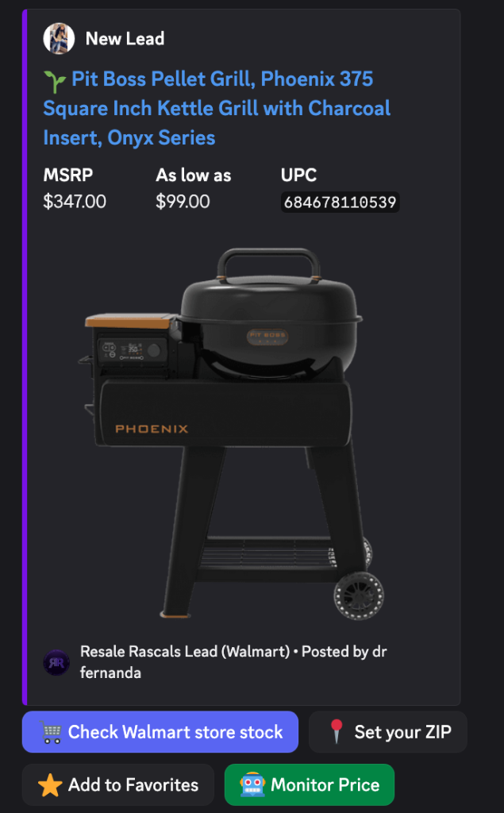Screen dimensions: 504x813
Task: Open the Pit Boss Pellet Grill title link
Action: click(x=217, y=108)
